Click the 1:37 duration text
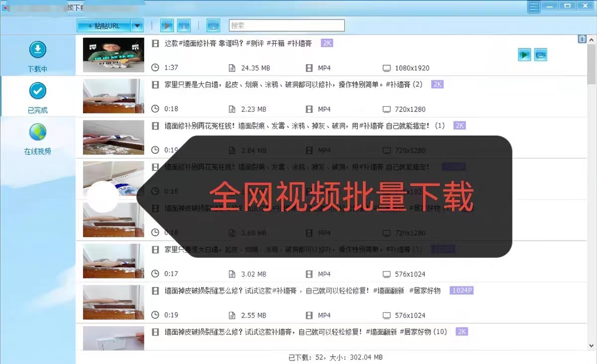This screenshot has height=364, width=597. pyautogui.click(x=171, y=68)
